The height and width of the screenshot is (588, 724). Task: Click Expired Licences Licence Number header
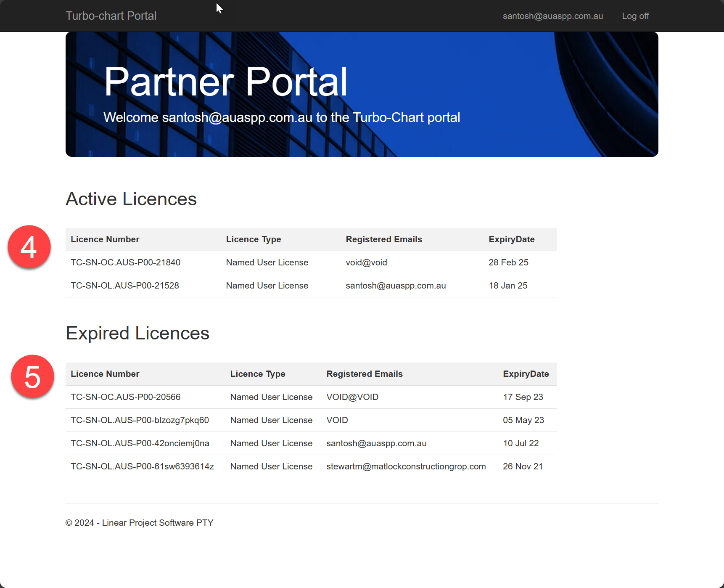click(105, 374)
